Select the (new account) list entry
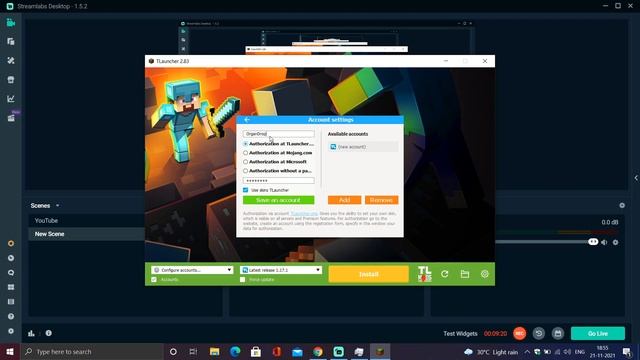The image size is (640, 360). [x=363, y=147]
